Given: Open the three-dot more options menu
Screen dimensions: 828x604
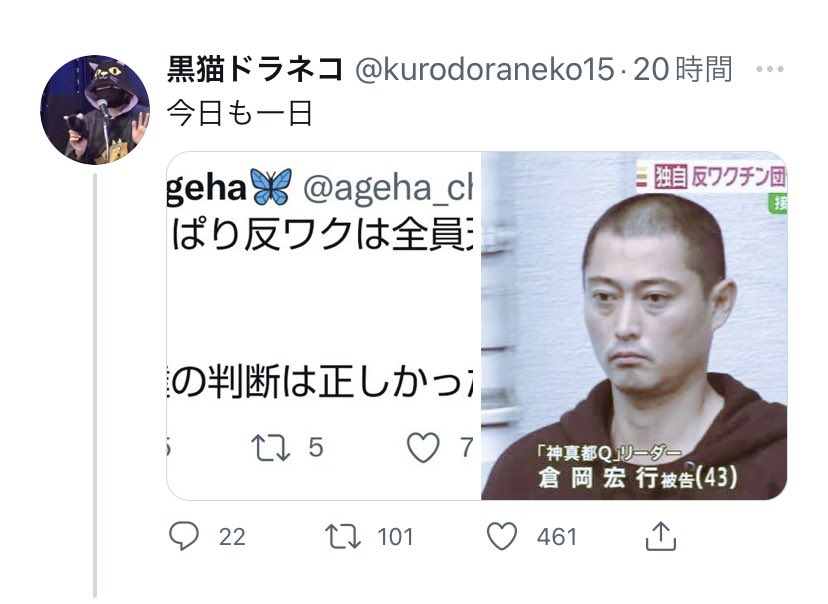Looking at the screenshot, I should coord(769,69).
